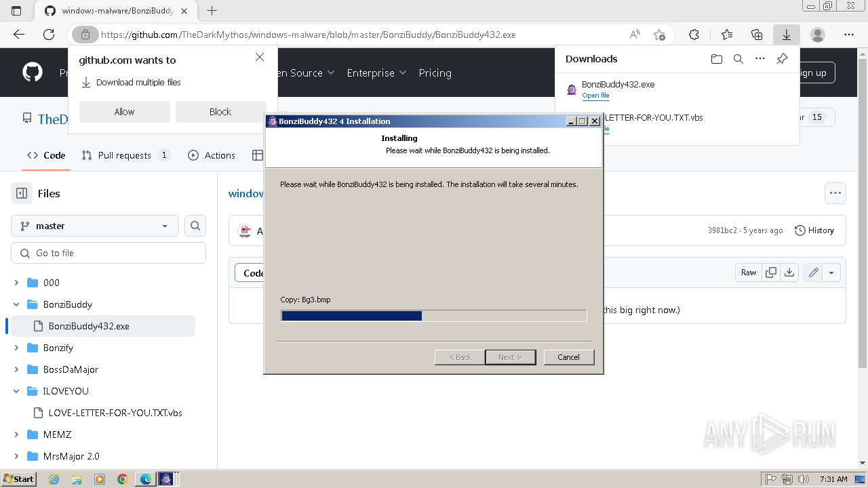Open more options in Downloads panel
The height and width of the screenshot is (488, 868).
(x=760, y=59)
